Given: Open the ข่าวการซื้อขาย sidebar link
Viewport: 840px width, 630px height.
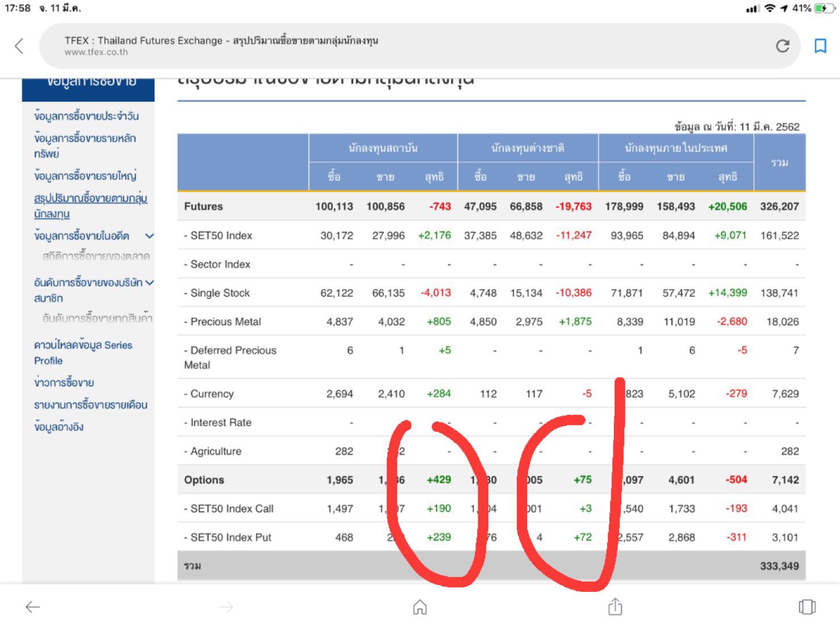Looking at the screenshot, I should coord(64,382).
